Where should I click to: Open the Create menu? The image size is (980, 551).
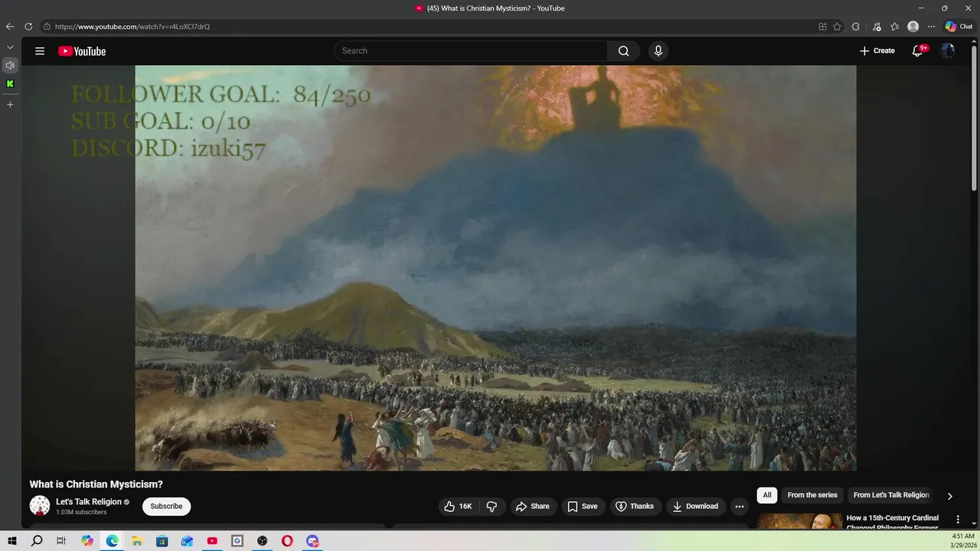point(877,51)
